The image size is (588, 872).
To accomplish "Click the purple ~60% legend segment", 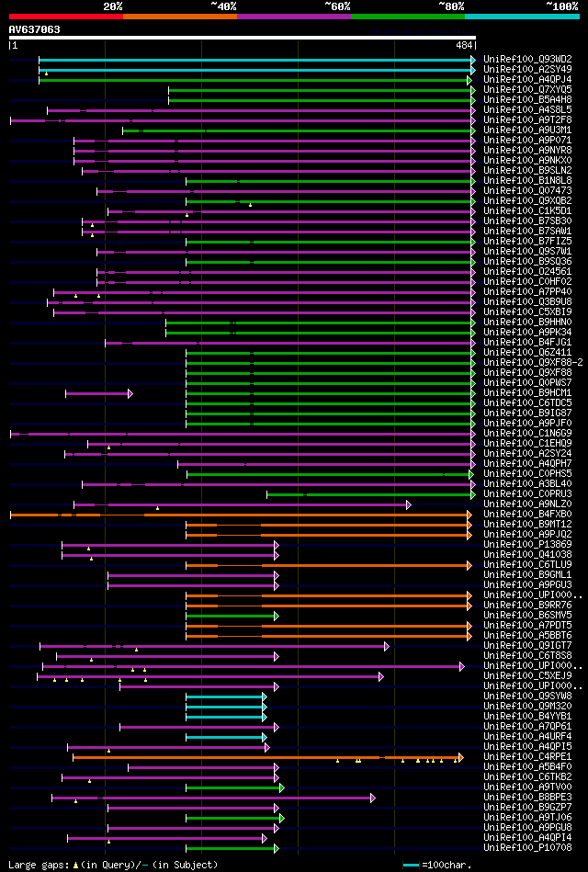I will 294,17.
